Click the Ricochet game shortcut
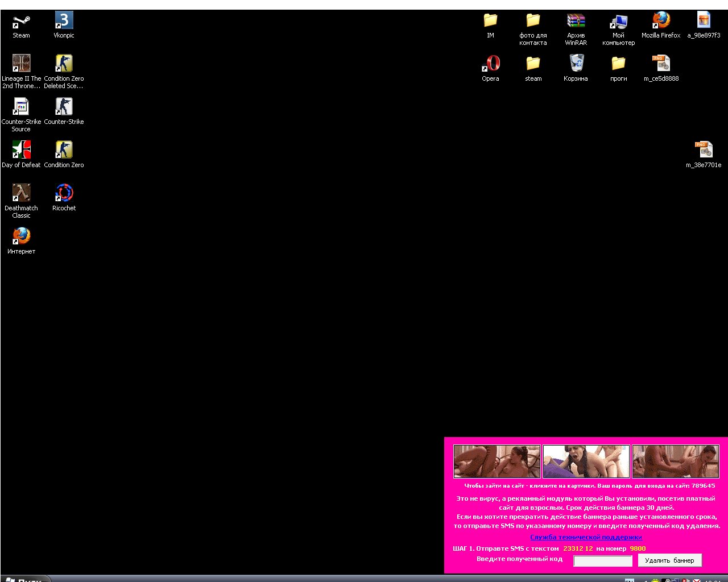This screenshot has height=582, width=728. (x=64, y=198)
